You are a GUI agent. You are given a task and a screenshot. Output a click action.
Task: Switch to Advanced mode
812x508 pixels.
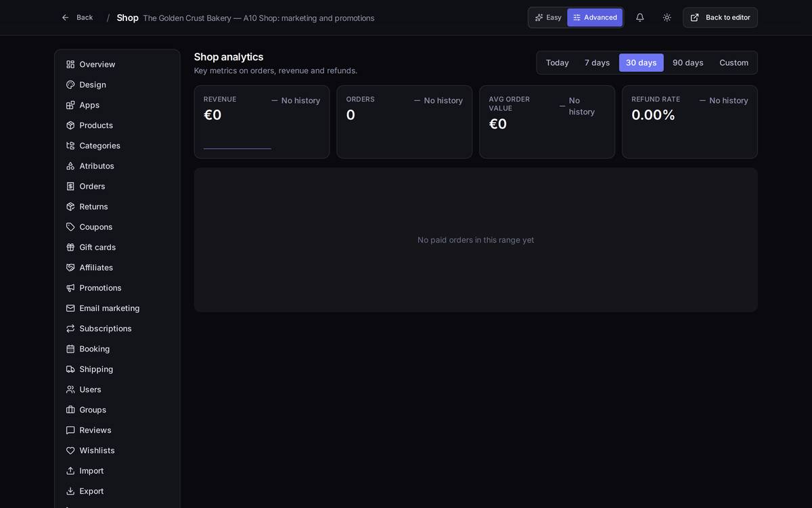[x=595, y=18]
